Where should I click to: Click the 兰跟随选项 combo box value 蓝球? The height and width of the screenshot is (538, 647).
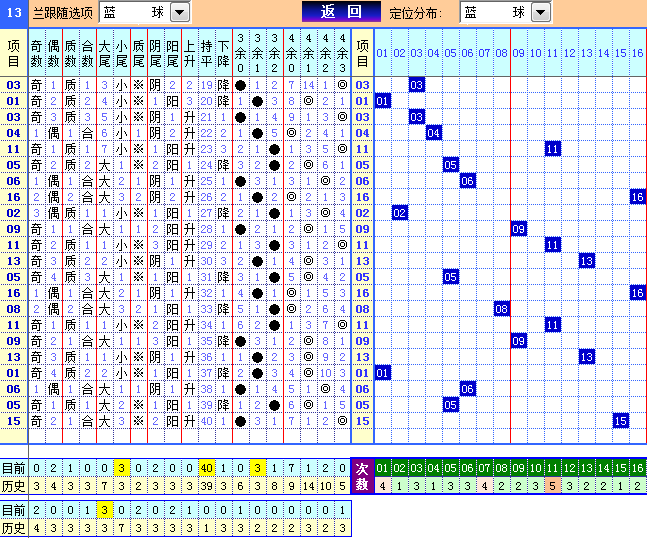click(x=135, y=12)
